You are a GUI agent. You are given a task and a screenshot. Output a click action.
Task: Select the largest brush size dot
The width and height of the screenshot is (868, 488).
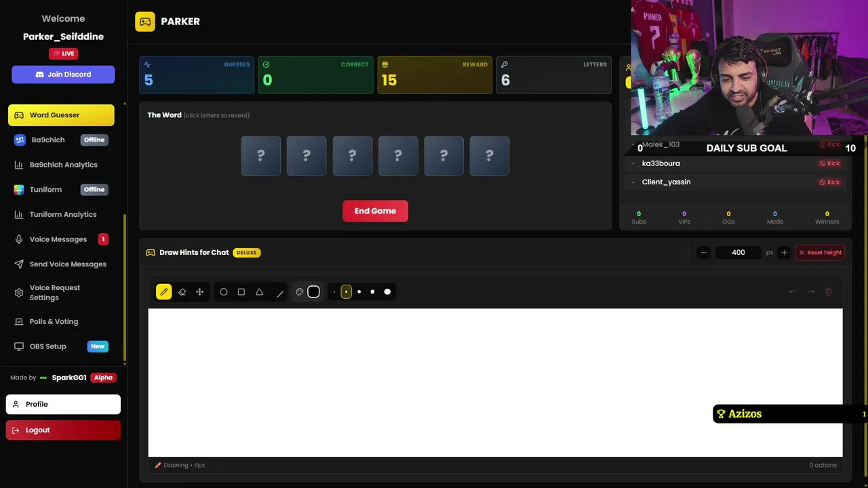[387, 292]
